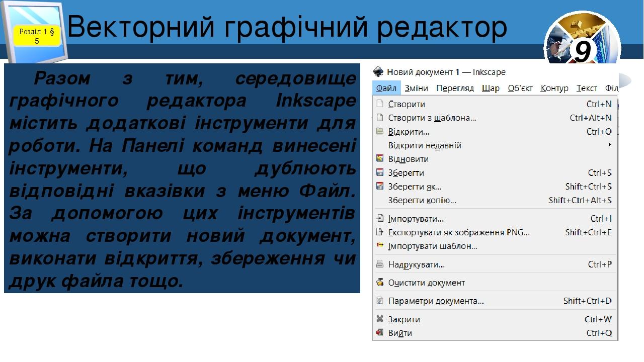Click the import icon next to Імпортувати...
The width and height of the screenshot is (644, 362).
[380, 219]
